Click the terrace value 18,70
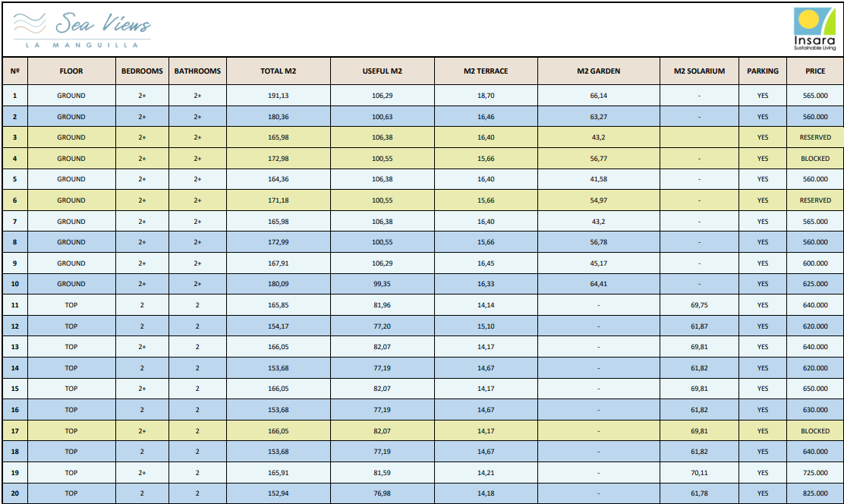The height and width of the screenshot is (504, 844). [486, 96]
